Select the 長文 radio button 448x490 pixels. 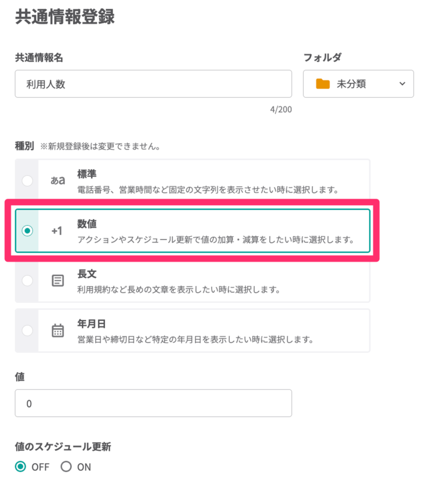click(x=27, y=280)
